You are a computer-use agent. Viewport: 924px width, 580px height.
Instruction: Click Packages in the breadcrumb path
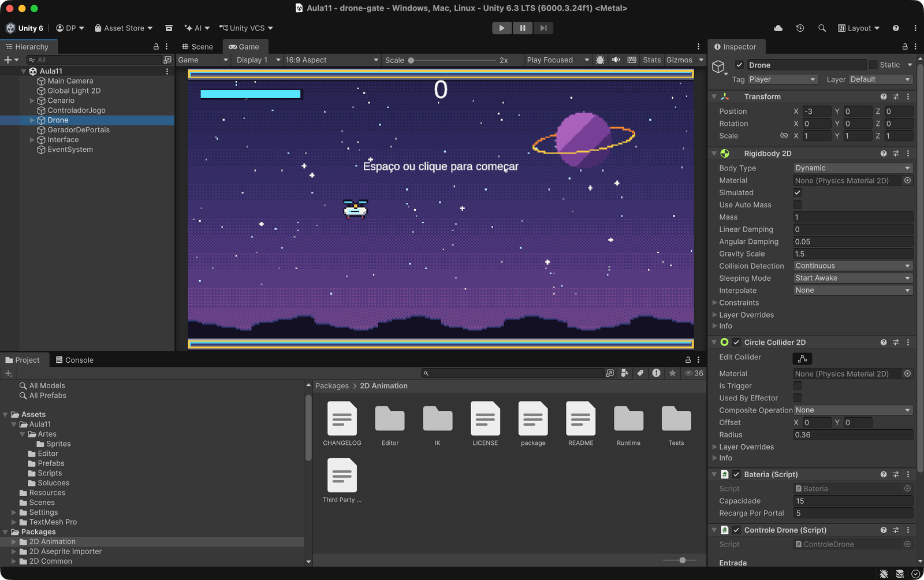pyautogui.click(x=332, y=386)
